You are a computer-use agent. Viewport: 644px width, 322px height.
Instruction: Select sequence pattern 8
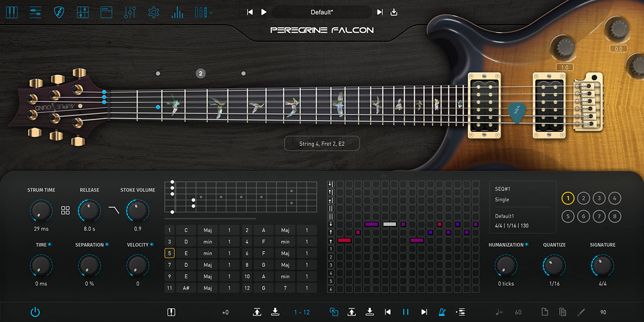(615, 217)
